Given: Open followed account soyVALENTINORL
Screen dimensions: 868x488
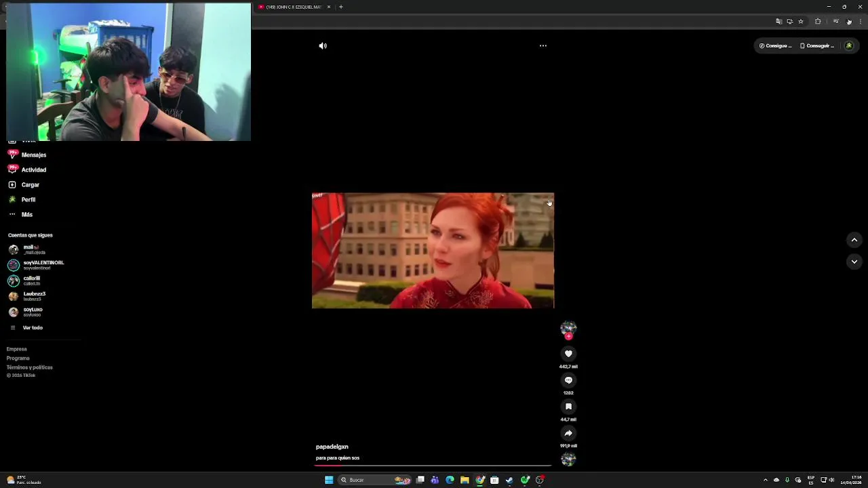Looking at the screenshot, I should pos(36,265).
